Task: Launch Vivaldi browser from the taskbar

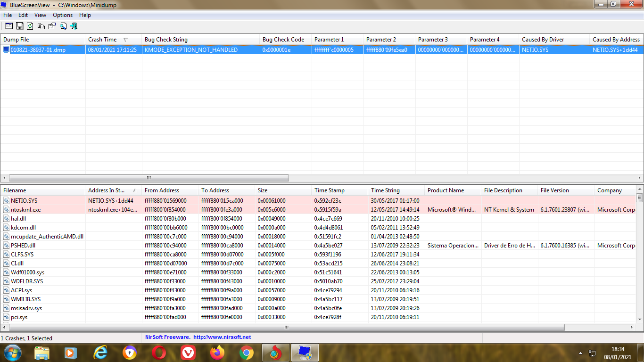Action: [x=188, y=353]
